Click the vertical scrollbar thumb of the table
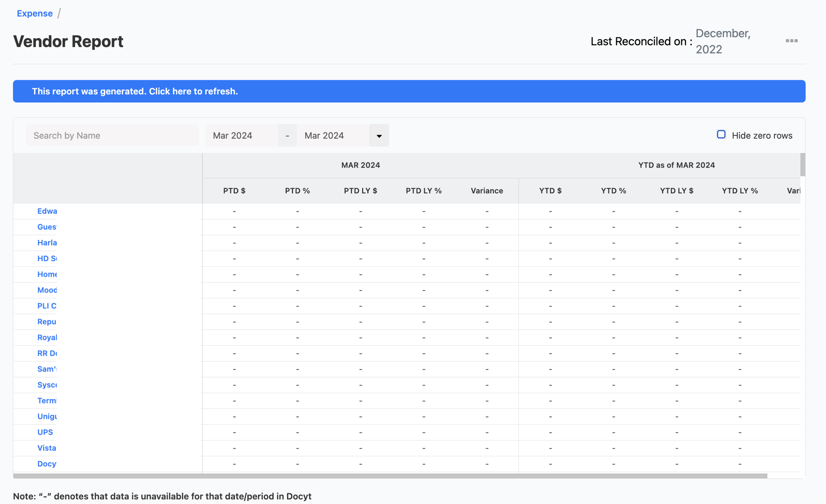826x504 pixels. pos(803,165)
